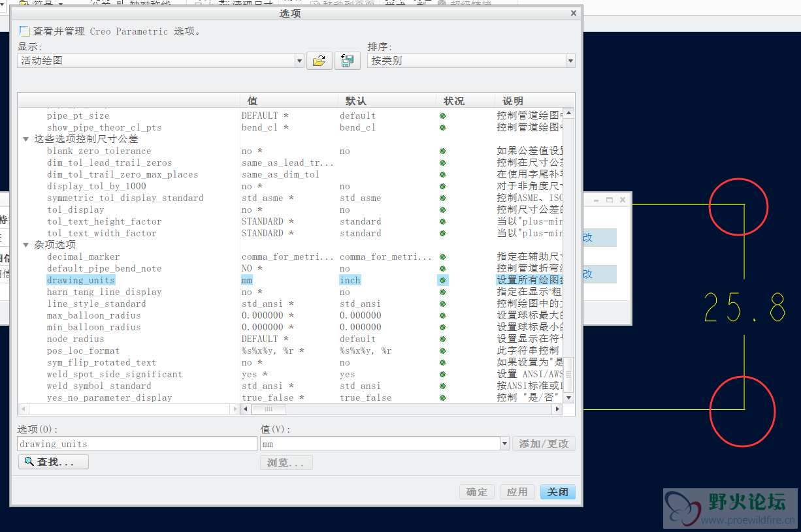This screenshot has width=801, height=532.
Task: Select the line_style_standard option
Action: (x=96, y=304)
